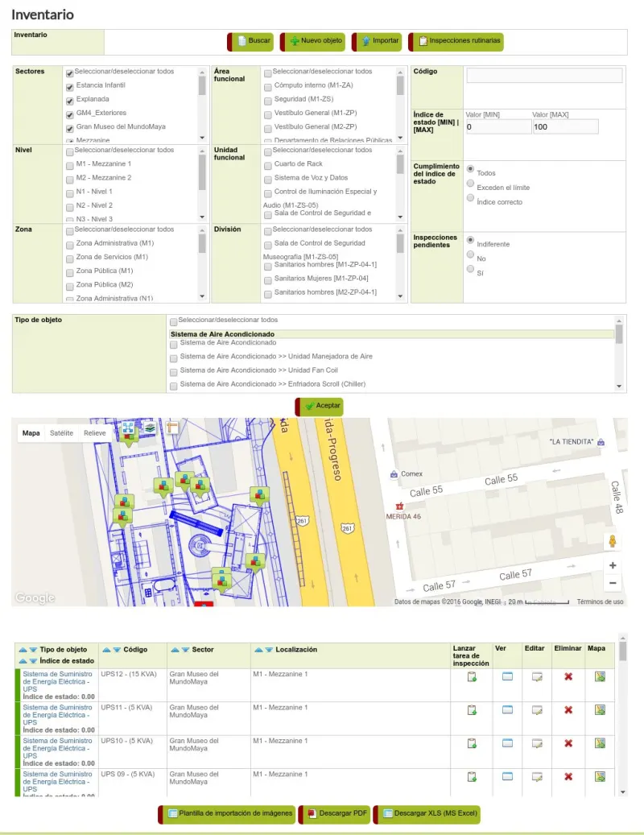Show UPS 09 on the map

(600, 777)
